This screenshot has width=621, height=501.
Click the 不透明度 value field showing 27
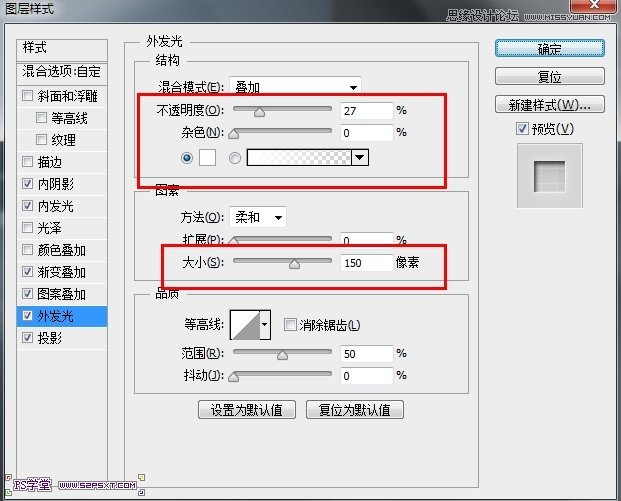366,110
